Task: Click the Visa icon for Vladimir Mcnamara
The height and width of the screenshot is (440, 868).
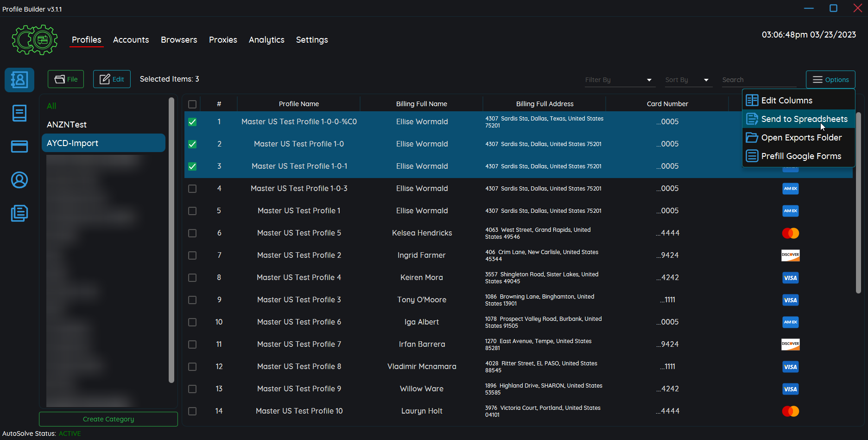Action: click(791, 366)
